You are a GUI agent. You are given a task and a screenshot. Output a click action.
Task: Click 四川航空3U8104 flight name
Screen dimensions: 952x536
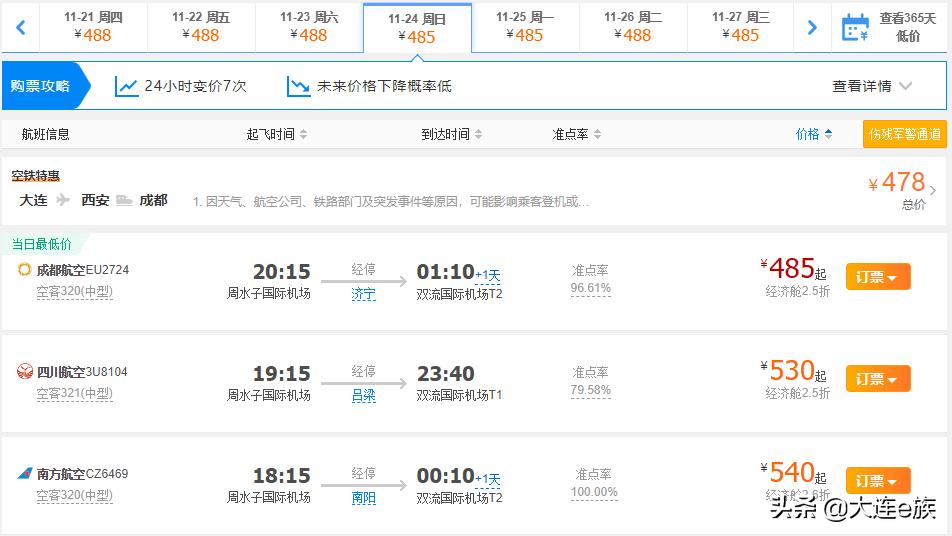pos(82,371)
